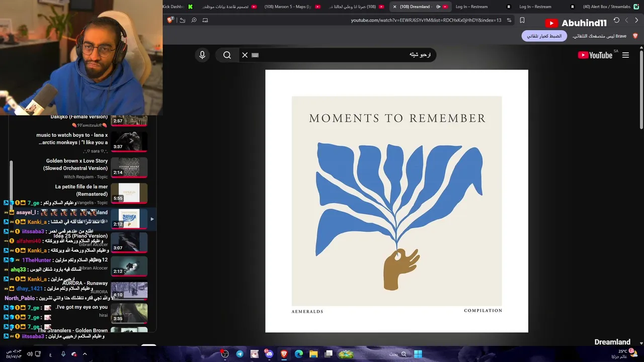The height and width of the screenshot is (362, 644).
Task: Click the AURORA - Runaway thumbnail
Action: (129, 290)
